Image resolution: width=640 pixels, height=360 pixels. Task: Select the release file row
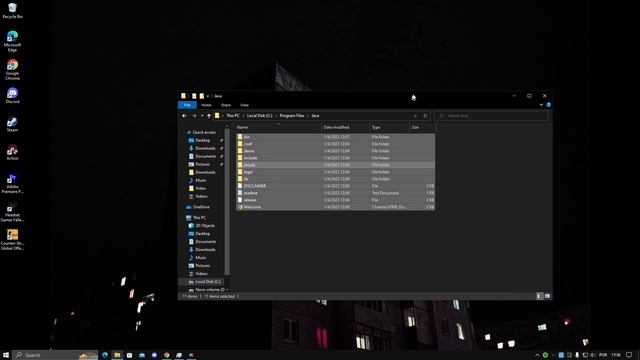tap(335, 200)
